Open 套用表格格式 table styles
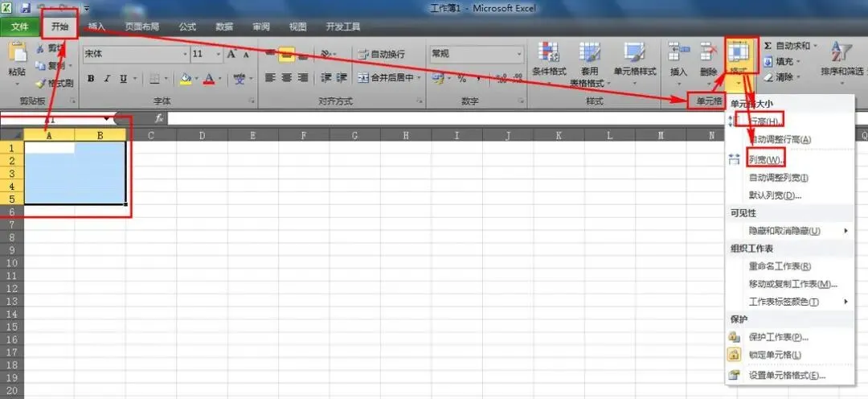Image resolution: width=868 pixels, height=399 pixels. coord(590,64)
